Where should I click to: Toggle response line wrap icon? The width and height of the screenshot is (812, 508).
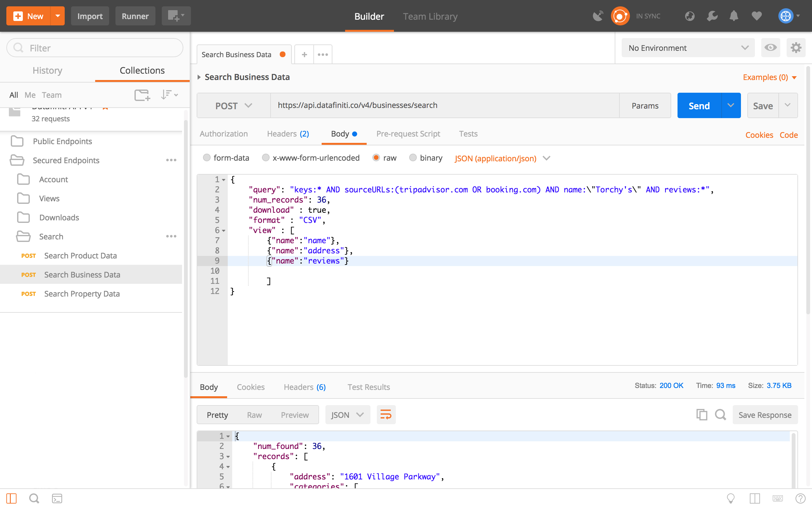(x=386, y=415)
